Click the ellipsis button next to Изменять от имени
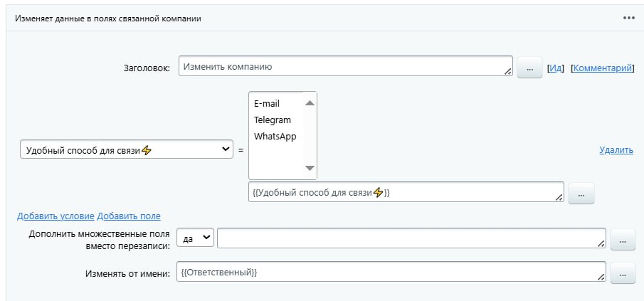This screenshot has height=301, width=644. 623,273
